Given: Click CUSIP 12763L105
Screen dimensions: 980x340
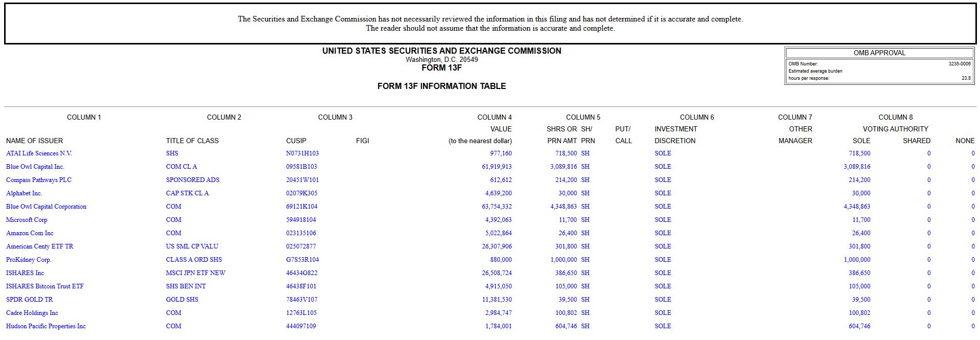Looking at the screenshot, I should tap(301, 313).
